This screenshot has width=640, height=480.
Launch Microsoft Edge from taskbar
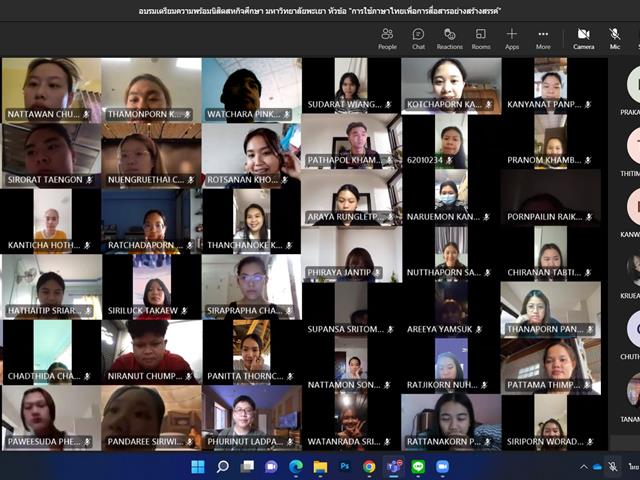click(x=296, y=467)
